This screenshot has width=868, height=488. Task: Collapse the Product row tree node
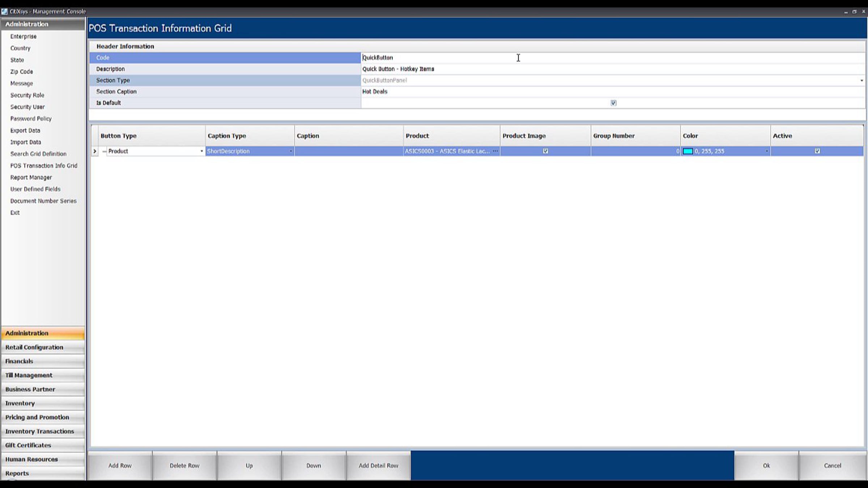(104, 151)
